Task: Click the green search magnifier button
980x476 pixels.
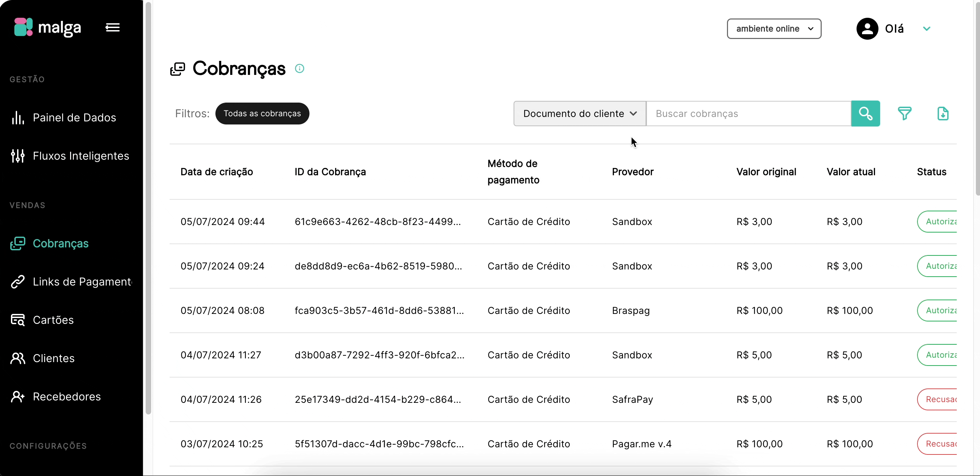Action: click(865, 114)
